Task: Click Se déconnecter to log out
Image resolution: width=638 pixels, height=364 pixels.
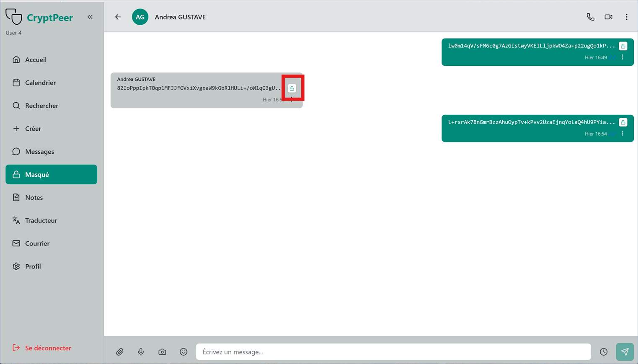Action: click(48, 348)
